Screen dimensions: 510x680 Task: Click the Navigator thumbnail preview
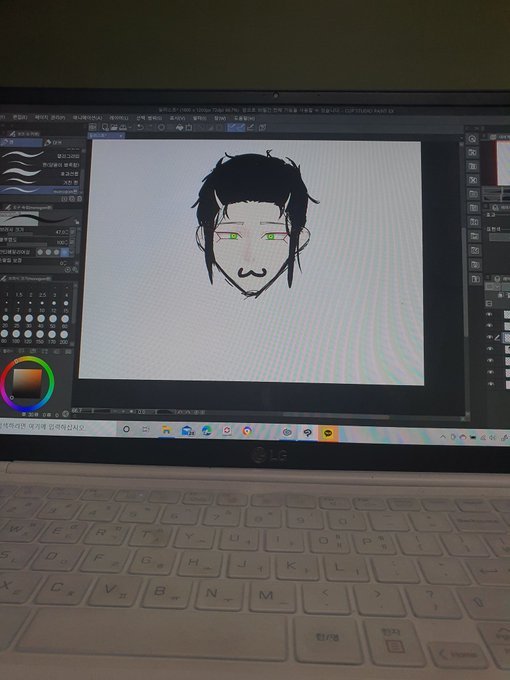point(503,163)
